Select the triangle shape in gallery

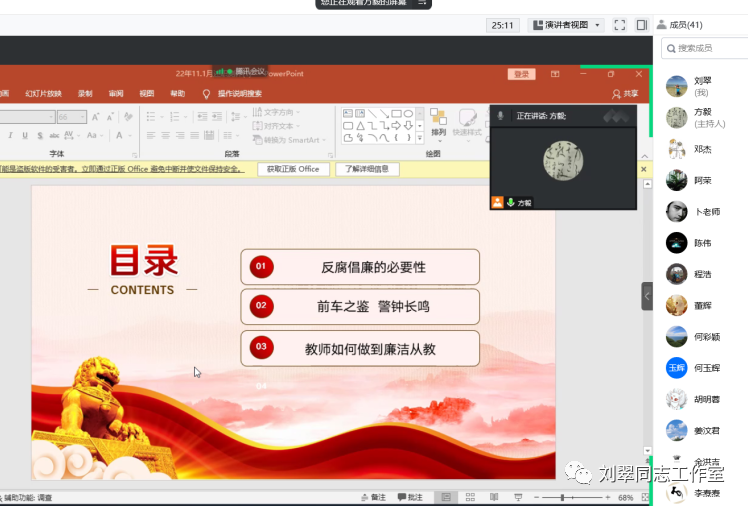click(360, 126)
